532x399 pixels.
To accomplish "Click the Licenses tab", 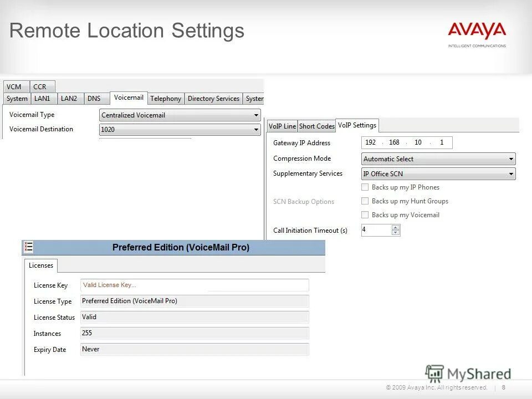I will [40, 265].
